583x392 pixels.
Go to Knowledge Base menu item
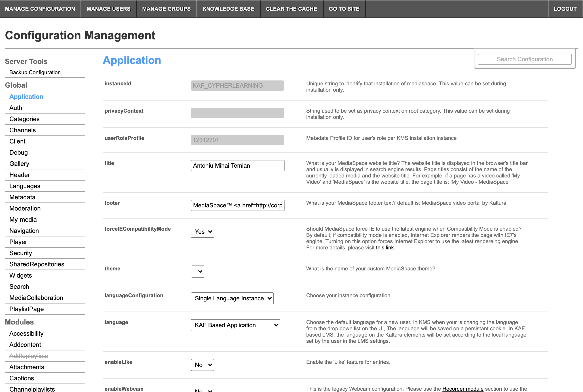[x=228, y=9]
